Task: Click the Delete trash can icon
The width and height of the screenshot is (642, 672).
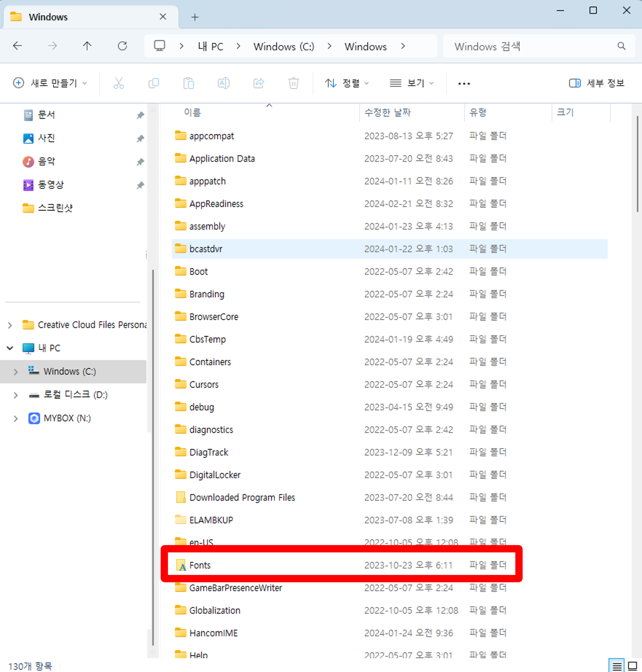Action: (x=293, y=83)
